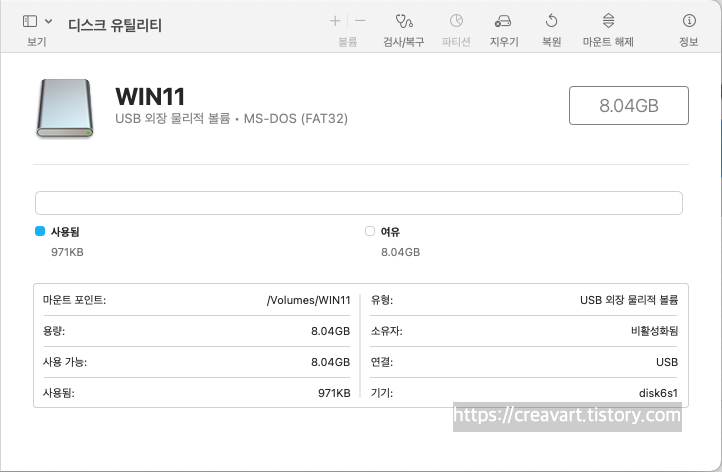Click the 복원 restore arrow icon
722x472 pixels.
pyautogui.click(x=551, y=21)
